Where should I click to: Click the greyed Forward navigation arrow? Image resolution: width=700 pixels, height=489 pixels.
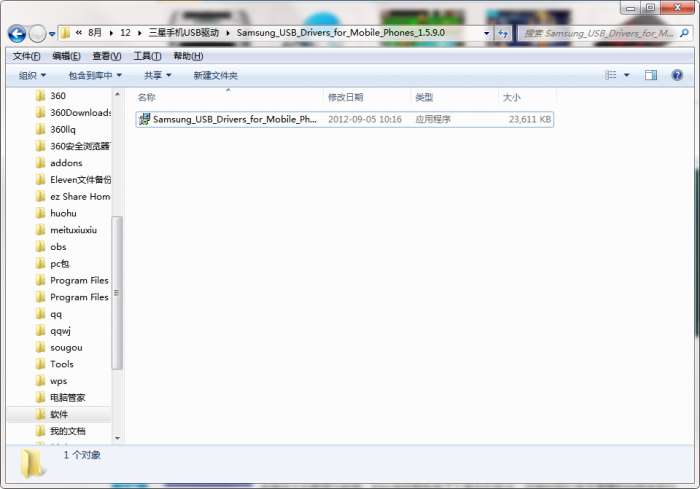38,33
